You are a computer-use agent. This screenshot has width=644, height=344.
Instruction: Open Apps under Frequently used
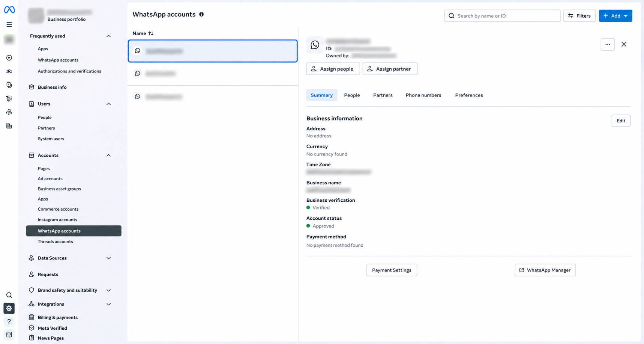click(x=43, y=49)
